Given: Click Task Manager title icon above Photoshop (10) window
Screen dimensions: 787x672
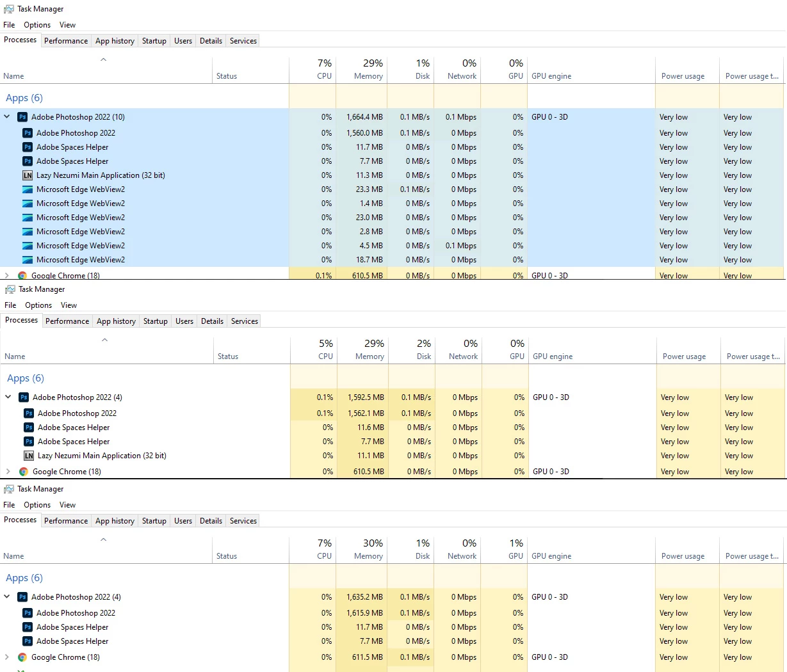Looking at the screenshot, I should click(9, 9).
